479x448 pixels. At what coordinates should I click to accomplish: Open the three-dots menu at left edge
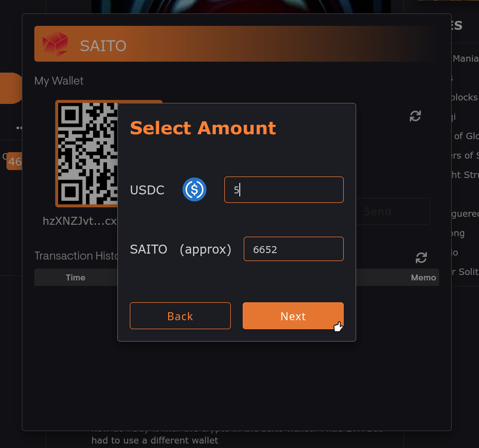pos(19,128)
